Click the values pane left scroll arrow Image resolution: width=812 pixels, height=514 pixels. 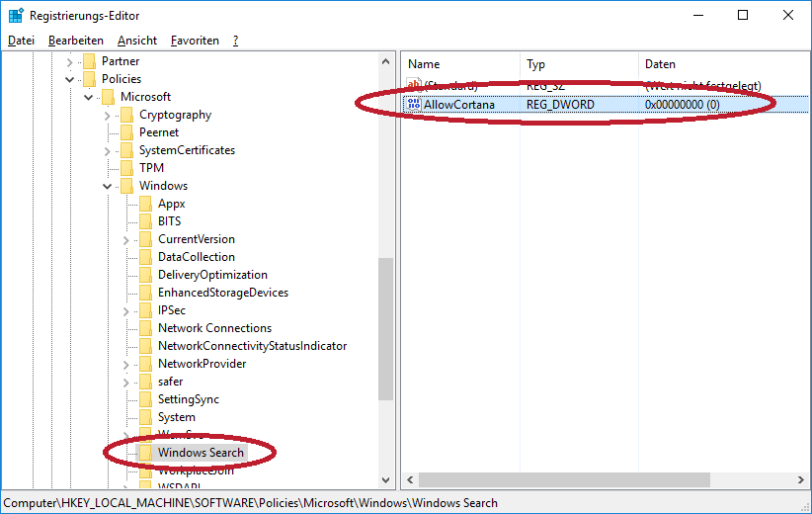click(410, 479)
